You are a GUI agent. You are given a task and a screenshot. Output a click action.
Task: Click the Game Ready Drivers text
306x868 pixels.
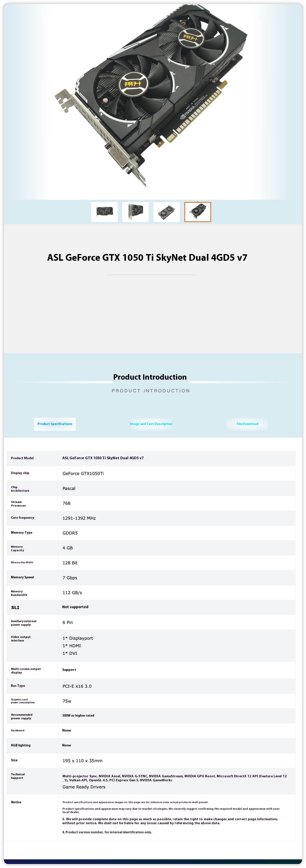pos(84,787)
